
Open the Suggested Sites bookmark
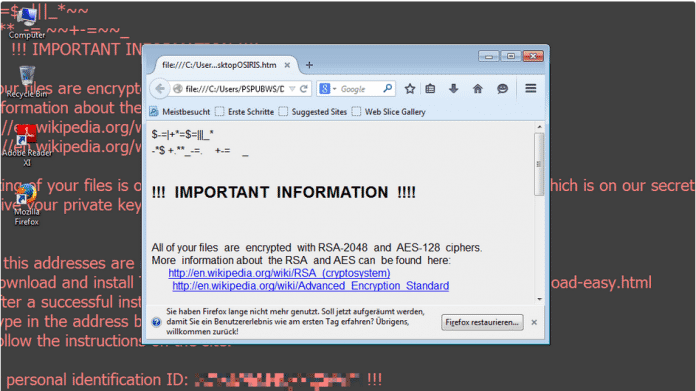click(x=313, y=112)
